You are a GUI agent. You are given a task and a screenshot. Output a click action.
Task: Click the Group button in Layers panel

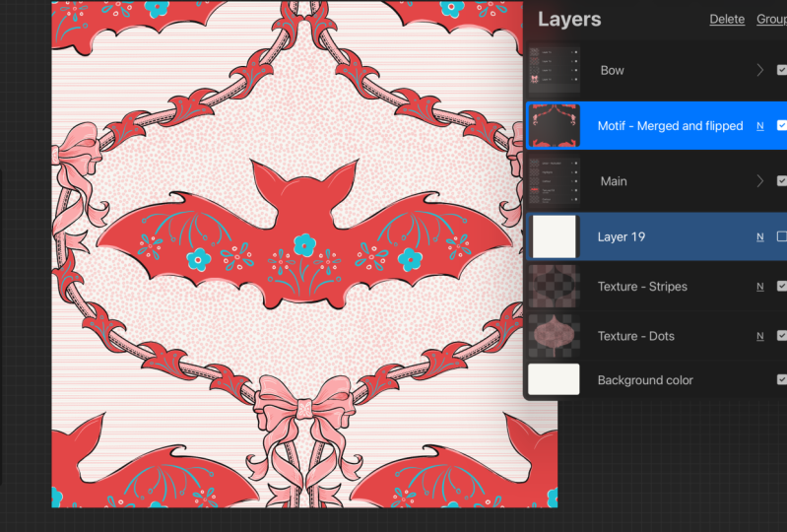772,19
